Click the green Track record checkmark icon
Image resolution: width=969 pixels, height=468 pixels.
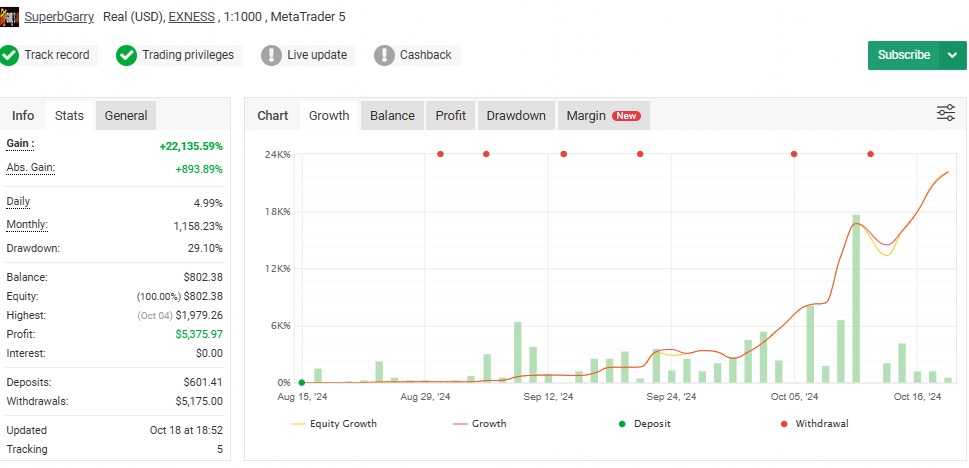pos(9,55)
